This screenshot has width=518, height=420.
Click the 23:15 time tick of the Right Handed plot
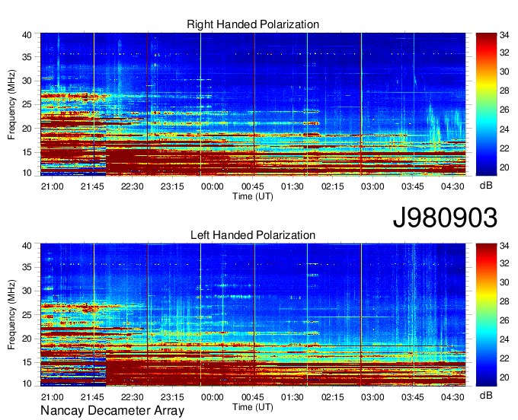tap(172, 186)
